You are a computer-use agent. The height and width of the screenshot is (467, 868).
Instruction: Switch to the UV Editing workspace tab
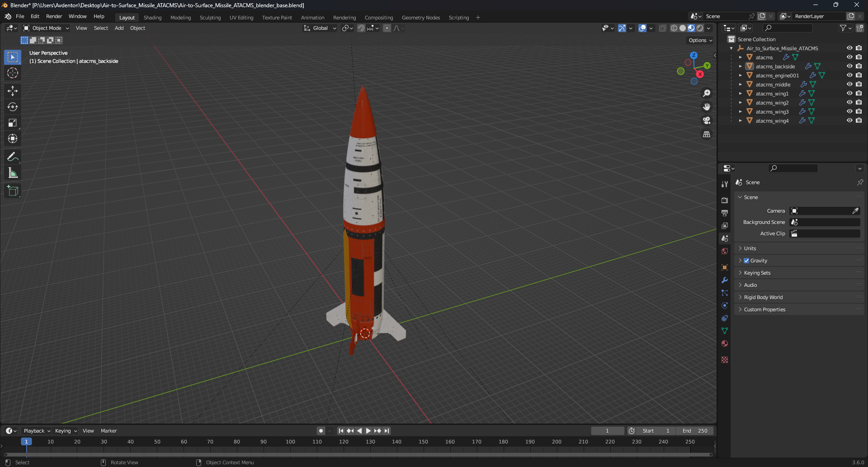pos(241,18)
